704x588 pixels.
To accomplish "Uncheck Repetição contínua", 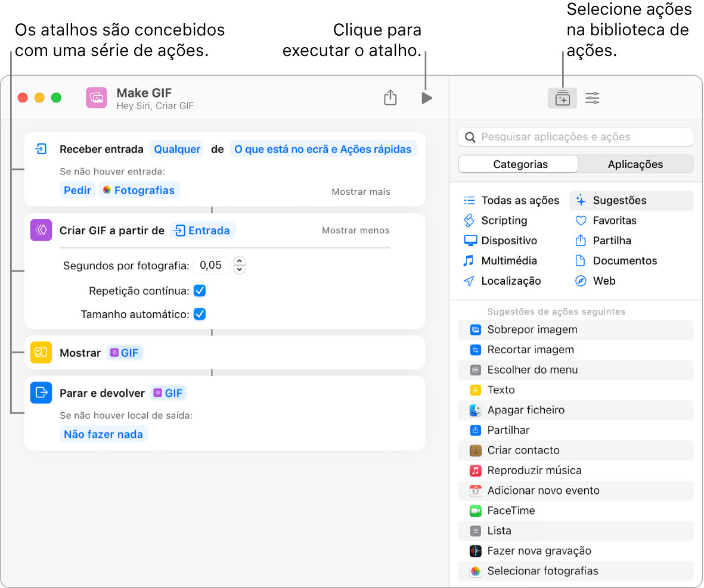I will (200, 291).
